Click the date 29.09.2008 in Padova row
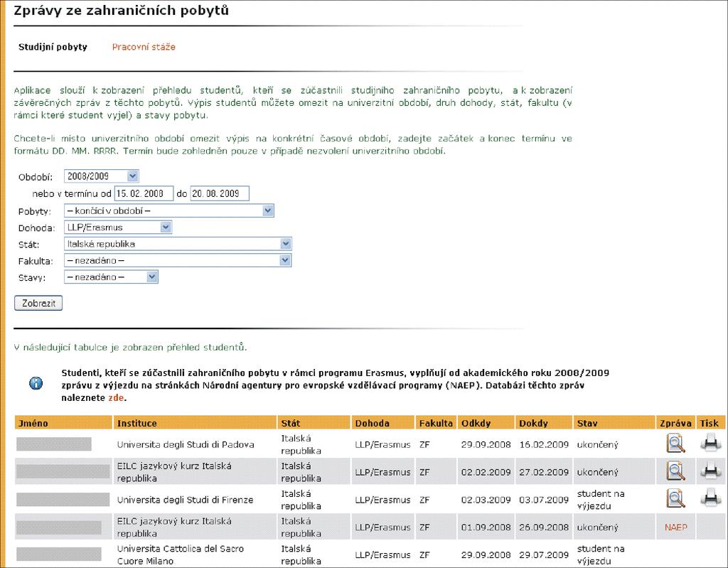 (x=486, y=444)
